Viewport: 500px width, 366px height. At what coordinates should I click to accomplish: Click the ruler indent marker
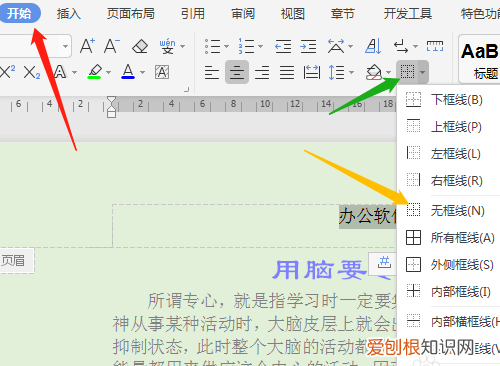(111, 107)
